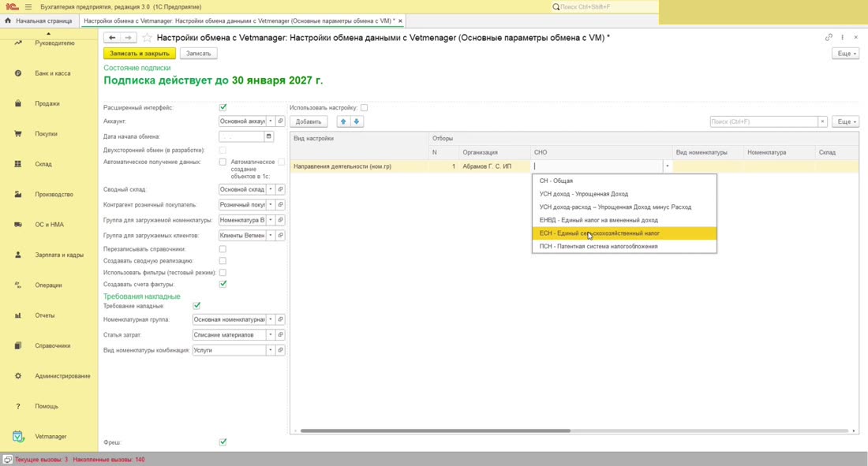Enable Создавать сводную реализацию checkbox
Screen dimensions: 868x466
(x=223, y=261)
